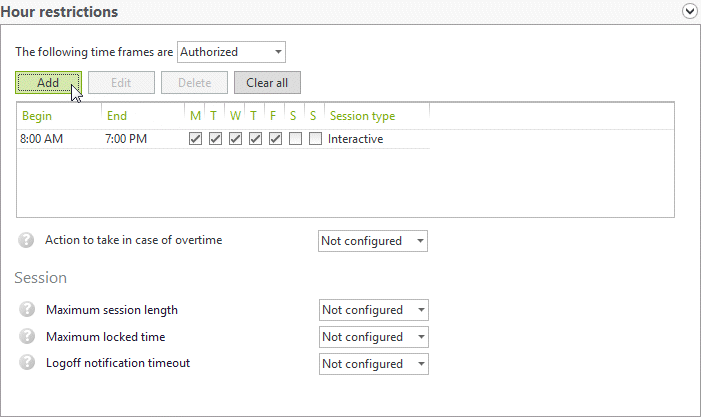Click help icon next to Maximum session length
The width and height of the screenshot is (701, 417).
(27, 310)
